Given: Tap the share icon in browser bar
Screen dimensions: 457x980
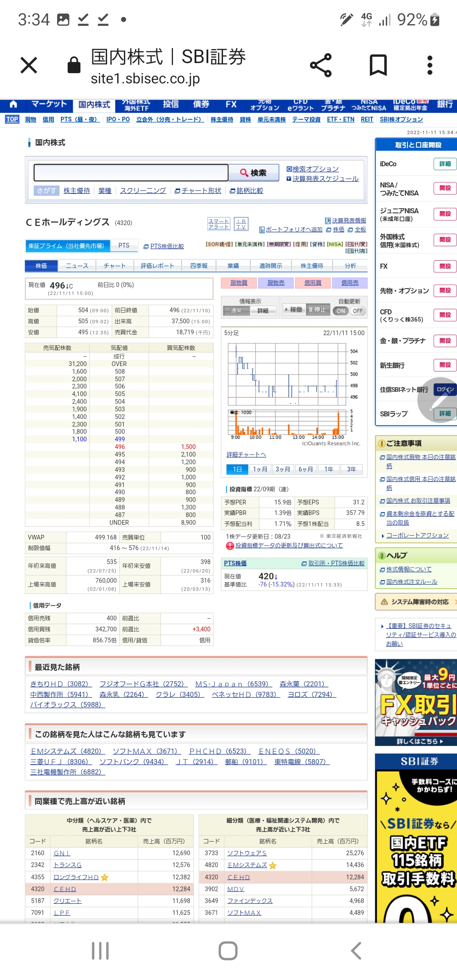Looking at the screenshot, I should tap(321, 65).
